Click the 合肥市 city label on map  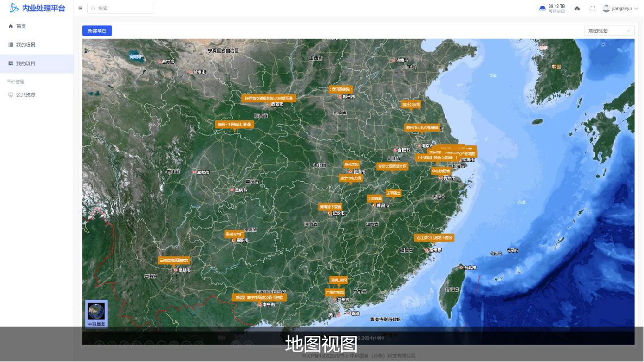click(x=404, y=150)
